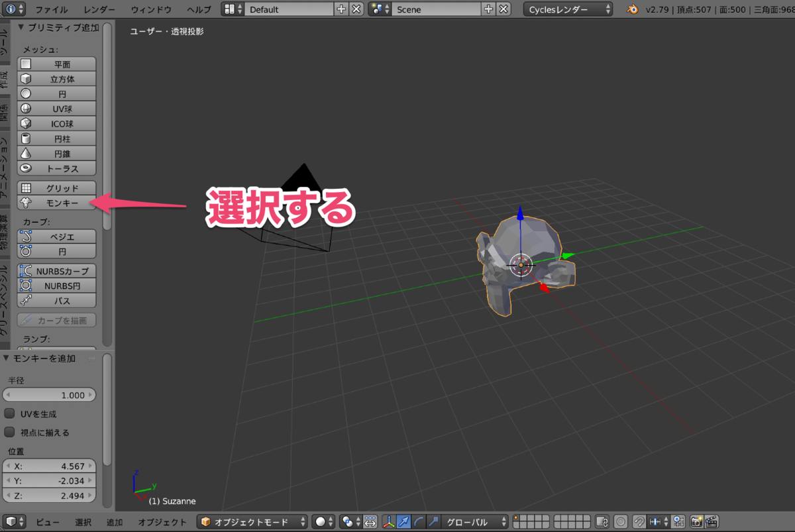This screenshot has height=532, width=795.
Task: Click the X position input field
Action: 49,465
